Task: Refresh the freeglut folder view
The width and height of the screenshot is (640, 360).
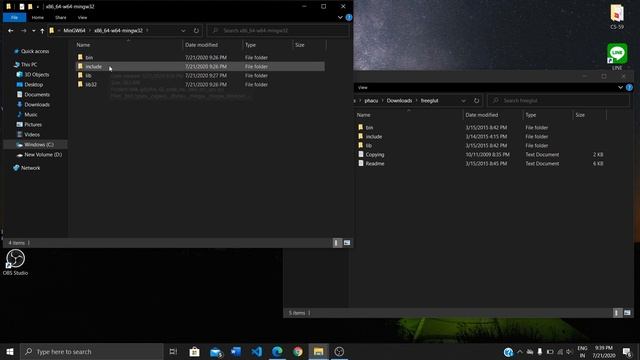Action: (476, 101)
